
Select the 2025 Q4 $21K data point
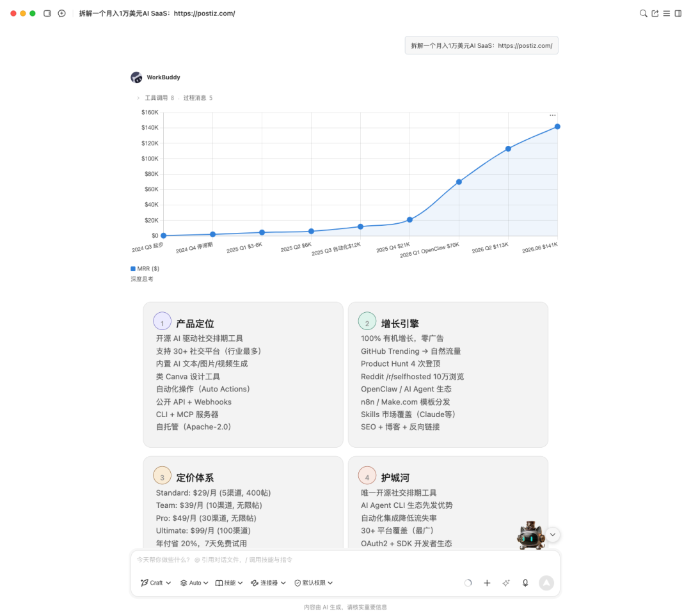click(x=410, y=219)
